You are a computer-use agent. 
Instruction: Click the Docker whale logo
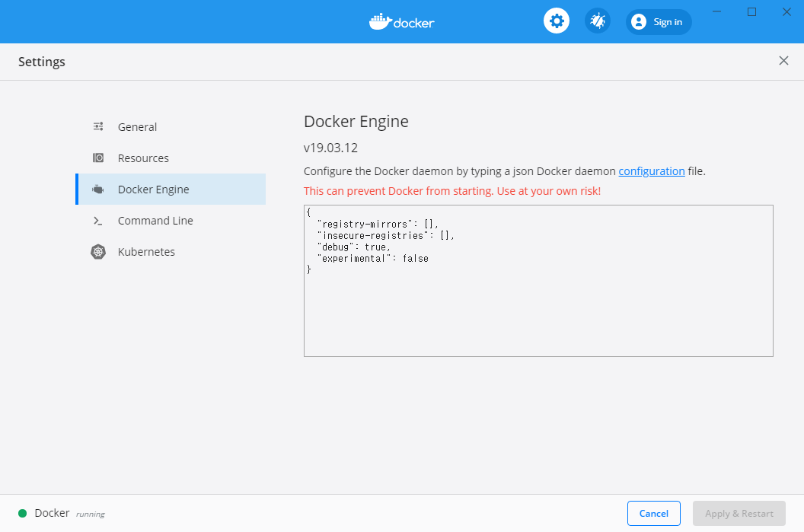pos(401,21)
